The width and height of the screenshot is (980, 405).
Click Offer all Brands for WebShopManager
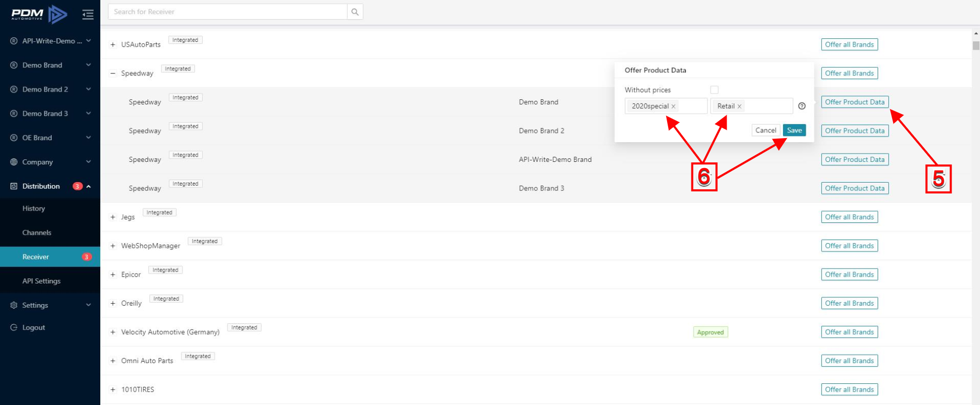849,246
